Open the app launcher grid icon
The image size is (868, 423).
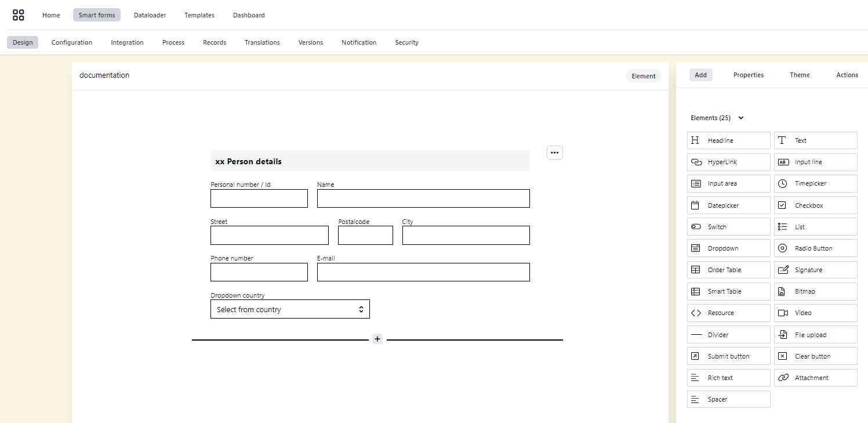18,15
